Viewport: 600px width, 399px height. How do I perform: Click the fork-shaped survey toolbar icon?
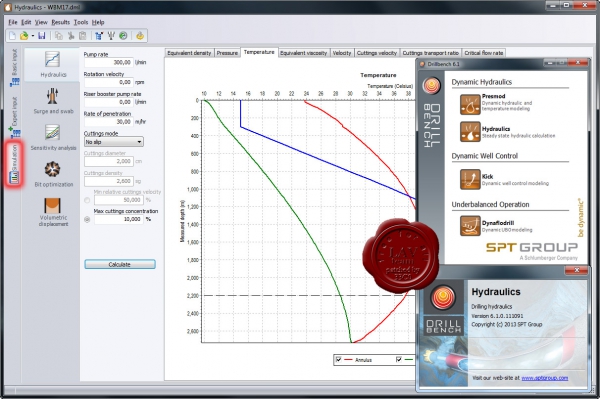tap(111, 36)
